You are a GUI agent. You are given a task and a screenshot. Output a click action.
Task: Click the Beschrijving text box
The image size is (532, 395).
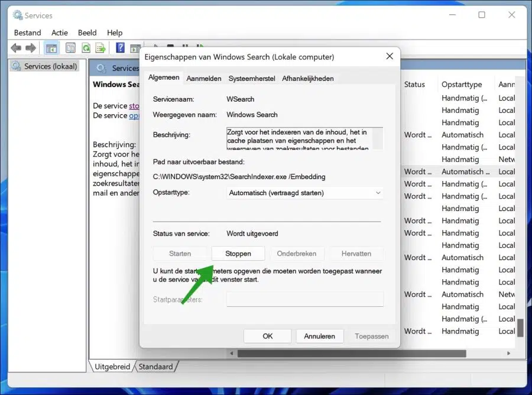(304, 138)
